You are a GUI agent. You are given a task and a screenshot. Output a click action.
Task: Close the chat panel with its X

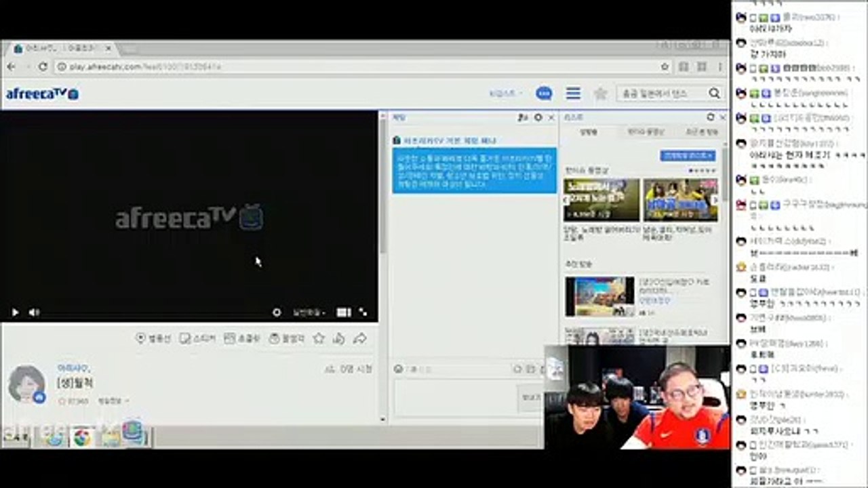pos(551,117)
